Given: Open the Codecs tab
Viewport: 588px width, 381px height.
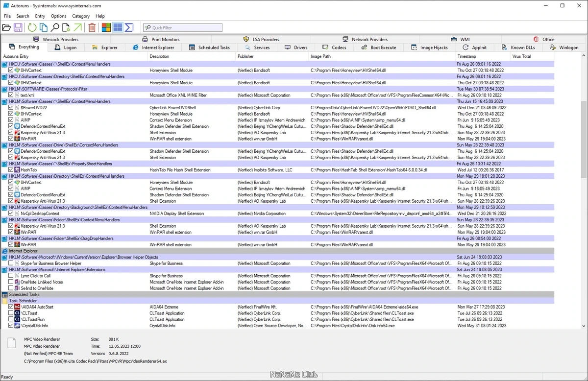Looking at the screenshot, I should (335, 48).
